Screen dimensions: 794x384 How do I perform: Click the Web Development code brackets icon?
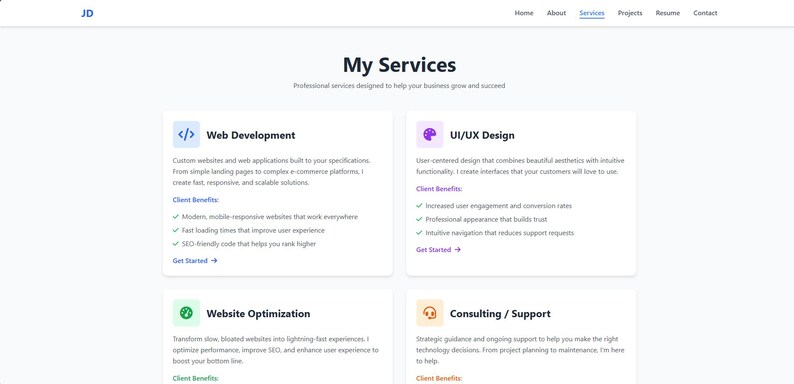tap(186, 134)
